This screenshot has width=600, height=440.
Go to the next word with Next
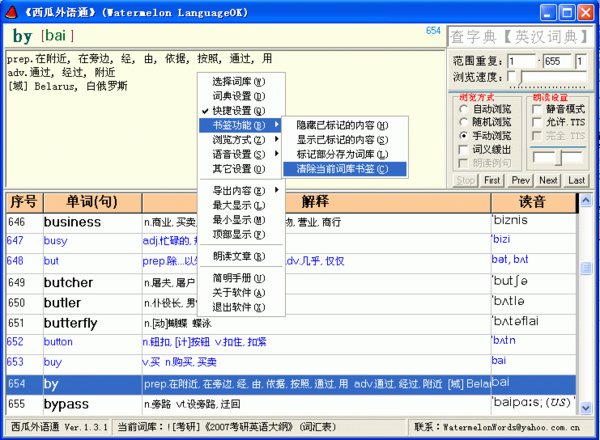point(547,180)
